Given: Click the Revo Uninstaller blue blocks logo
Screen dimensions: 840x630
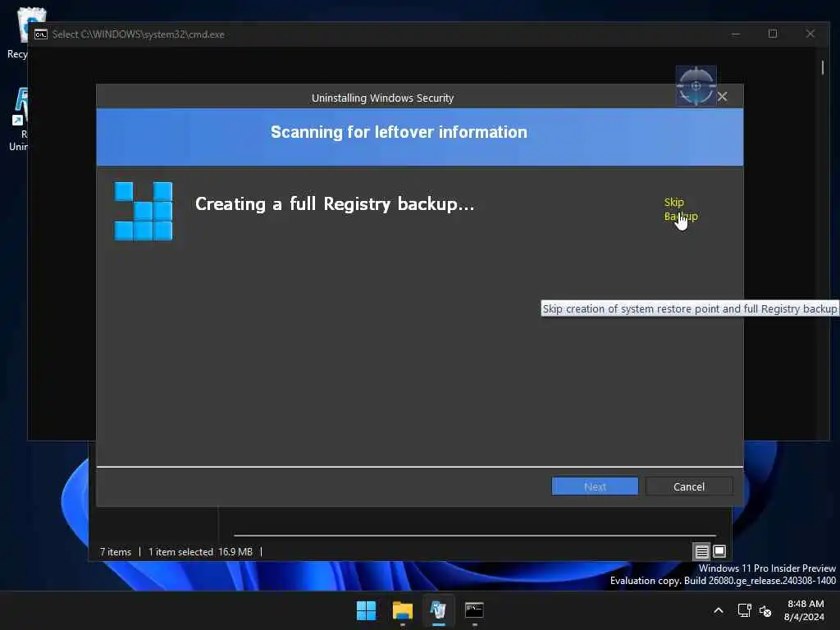Looking at the screenshot, I should pos(143,211).
